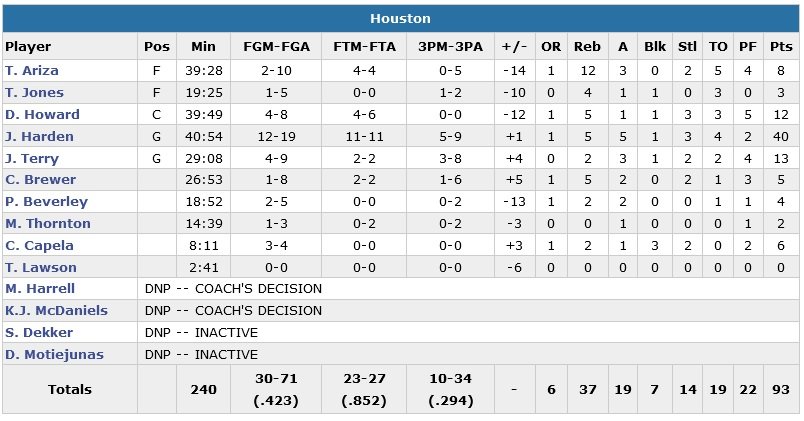
Task: Select K.J. McDaniels player name
Action: (56, 311)
